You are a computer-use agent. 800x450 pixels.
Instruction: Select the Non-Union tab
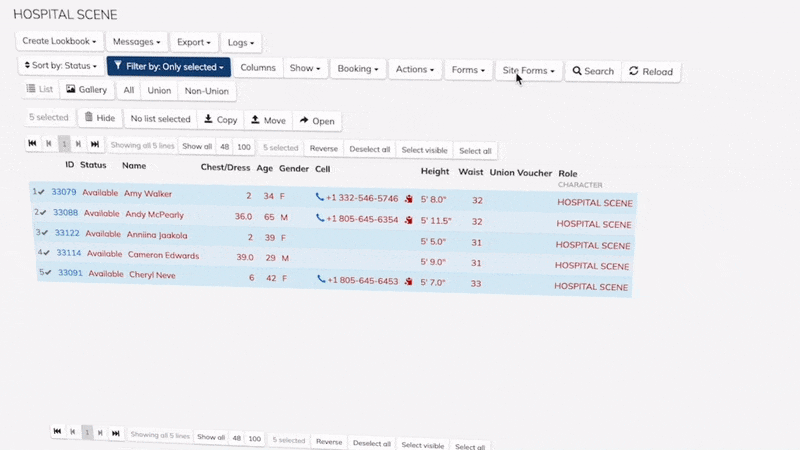(207, 91)
